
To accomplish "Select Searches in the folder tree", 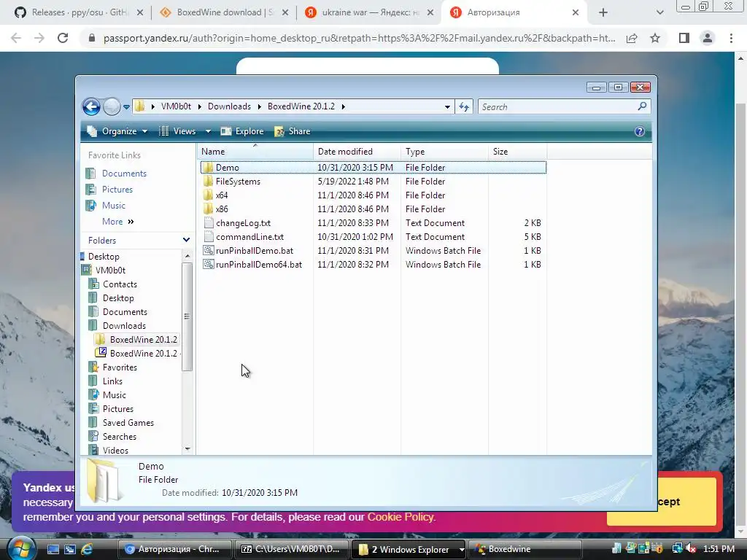I will click(x=119, y=436).
